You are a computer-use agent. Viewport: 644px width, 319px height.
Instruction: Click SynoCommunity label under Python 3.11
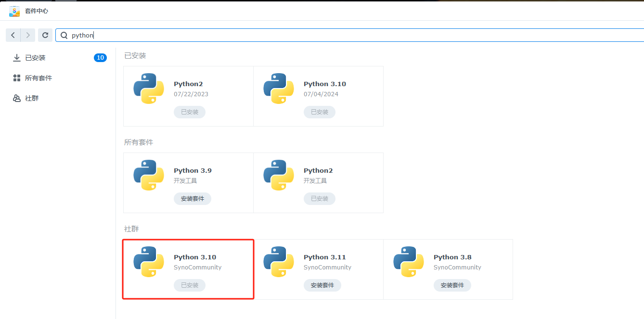328,268
